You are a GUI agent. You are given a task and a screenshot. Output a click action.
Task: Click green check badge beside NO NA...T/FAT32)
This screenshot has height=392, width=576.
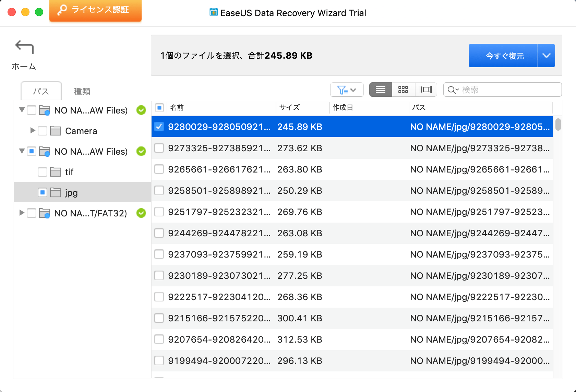click(141, 213)
